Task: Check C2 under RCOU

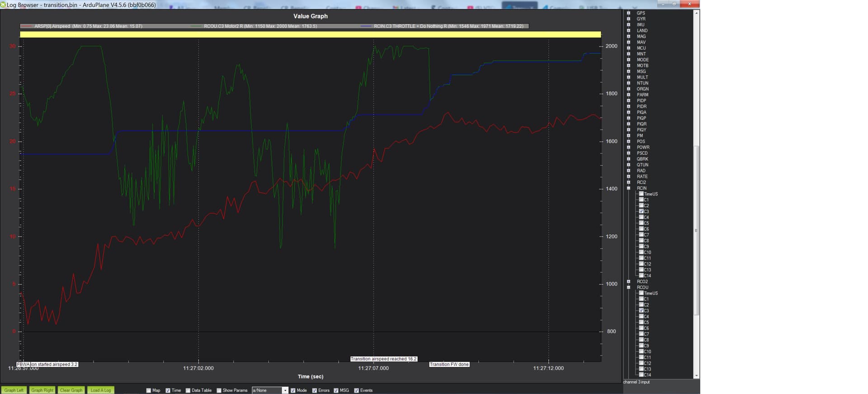Action: 641,304
